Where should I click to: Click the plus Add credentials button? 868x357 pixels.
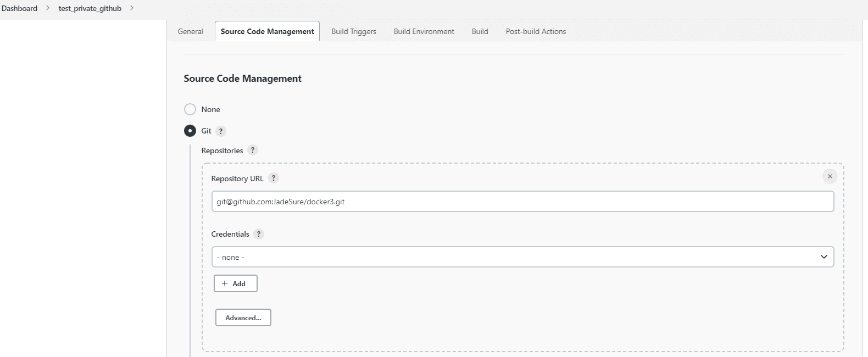pyautogui.click(x=235, y=283)
